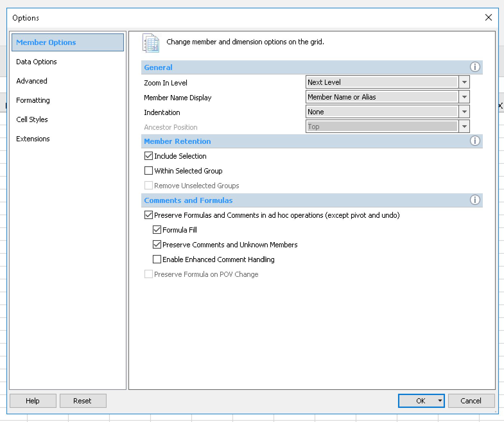Open the Indentation dropdown arrow

(x=464, y=112)
